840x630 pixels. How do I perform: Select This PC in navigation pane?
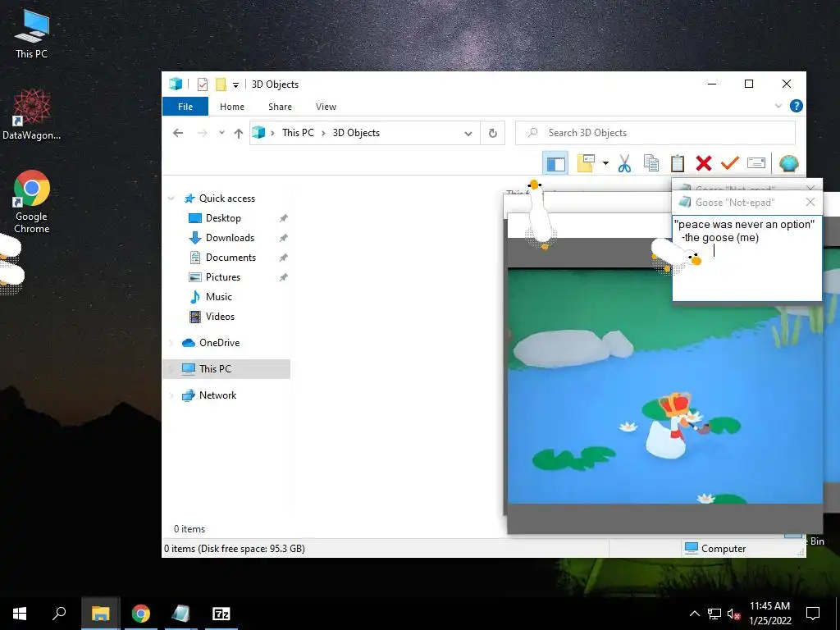click(216, 369)
